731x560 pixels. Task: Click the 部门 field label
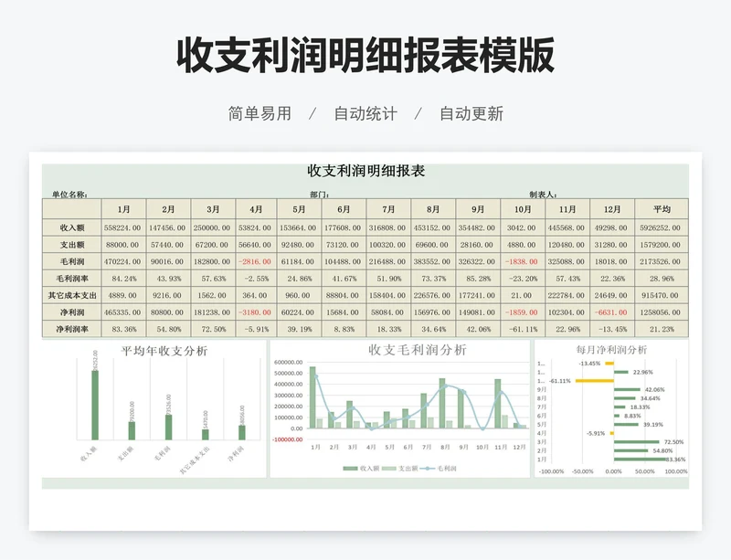coord(319,195)
